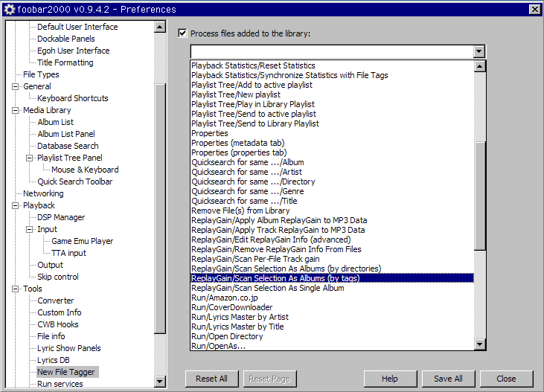Image resolution: width=544 pixels, height=392 pixels.
Task: Click tree panel scroll down arrow
Action: coord(159,382)
